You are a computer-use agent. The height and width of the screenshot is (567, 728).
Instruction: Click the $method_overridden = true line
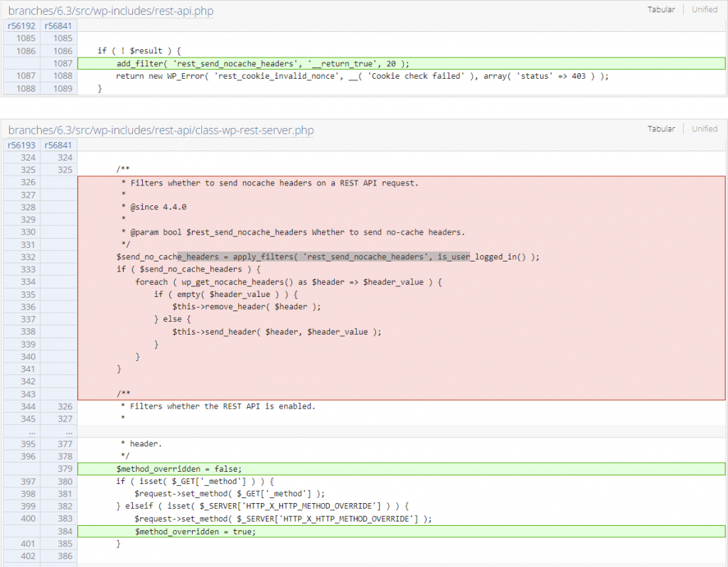(195, 531)
